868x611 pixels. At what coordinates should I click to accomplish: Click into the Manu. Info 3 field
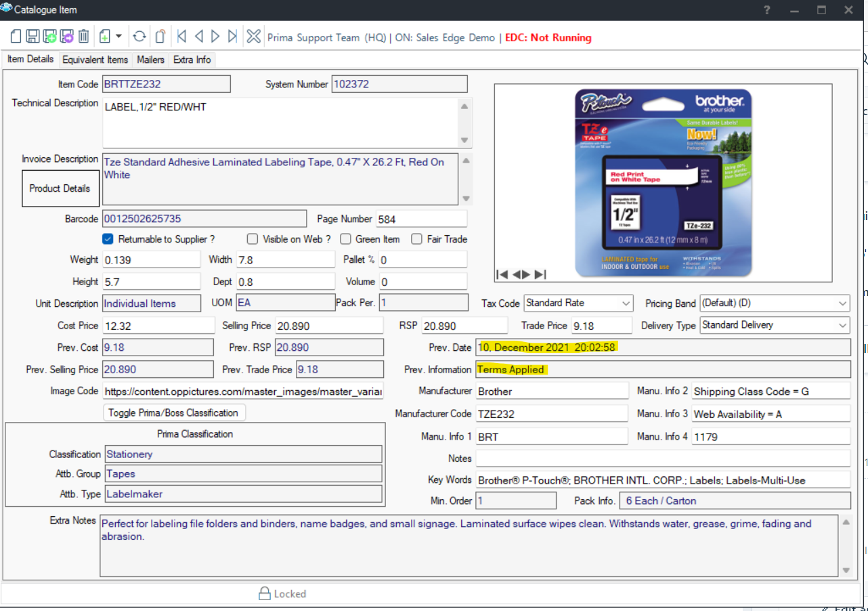[771, 413]
